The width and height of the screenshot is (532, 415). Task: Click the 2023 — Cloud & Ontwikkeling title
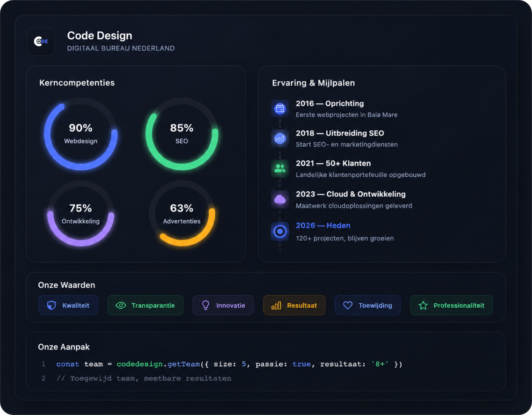(x=351, y=194)
